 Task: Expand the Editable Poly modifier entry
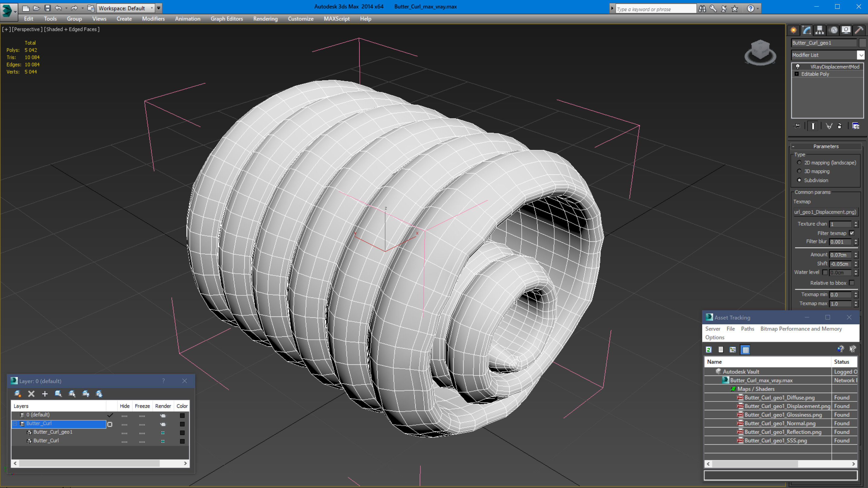[x=797, y=74]
